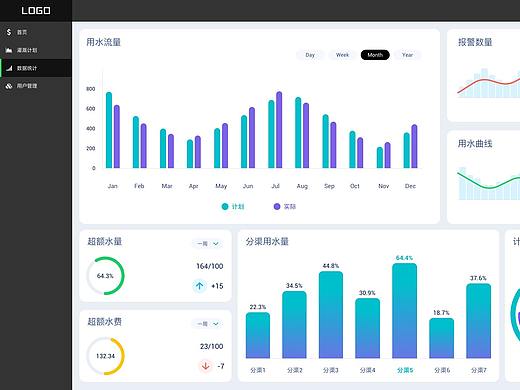The width and height of the screenshot is (520, 390).
Task: Click the 分渠用水量 card title
Action: tap(267, 241)
